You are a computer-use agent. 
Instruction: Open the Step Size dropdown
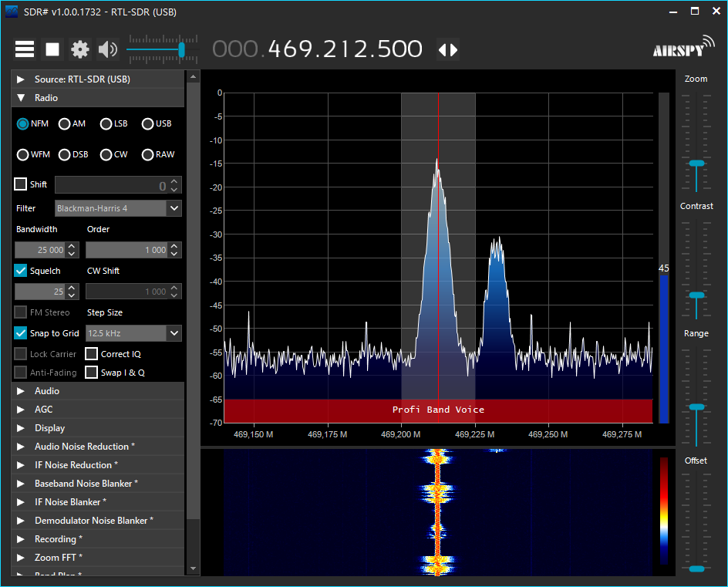coord(174,333)
